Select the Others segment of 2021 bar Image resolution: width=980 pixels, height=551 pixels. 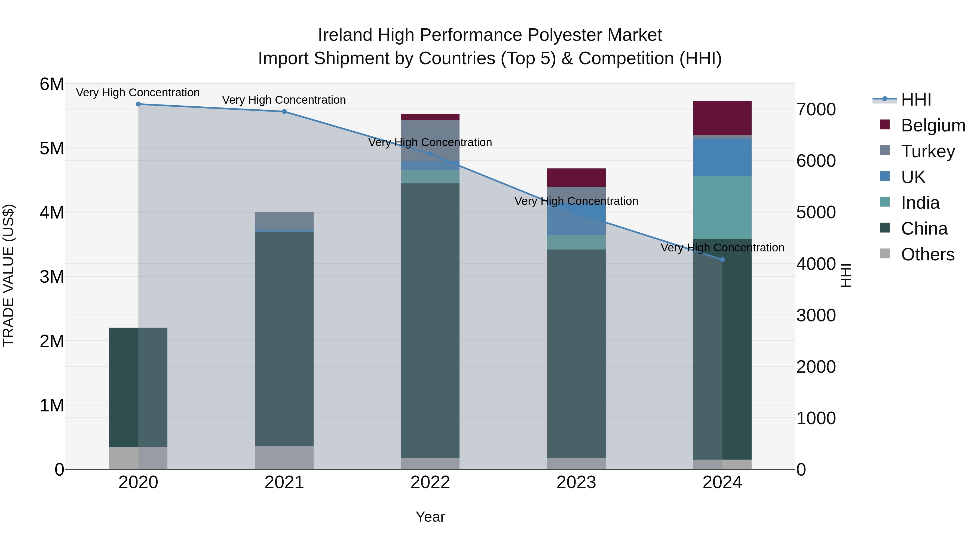[284, 457]
